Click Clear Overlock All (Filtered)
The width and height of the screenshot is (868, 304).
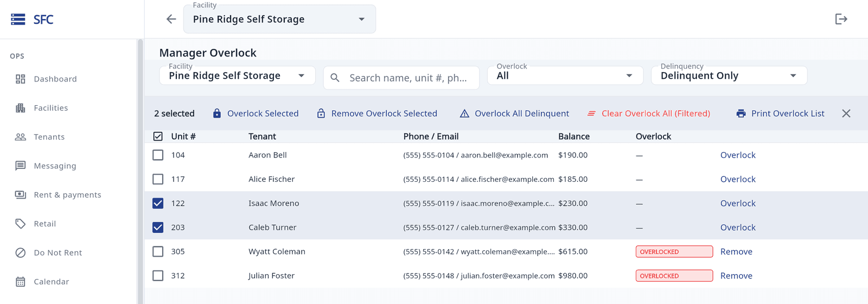click(649, 113)
